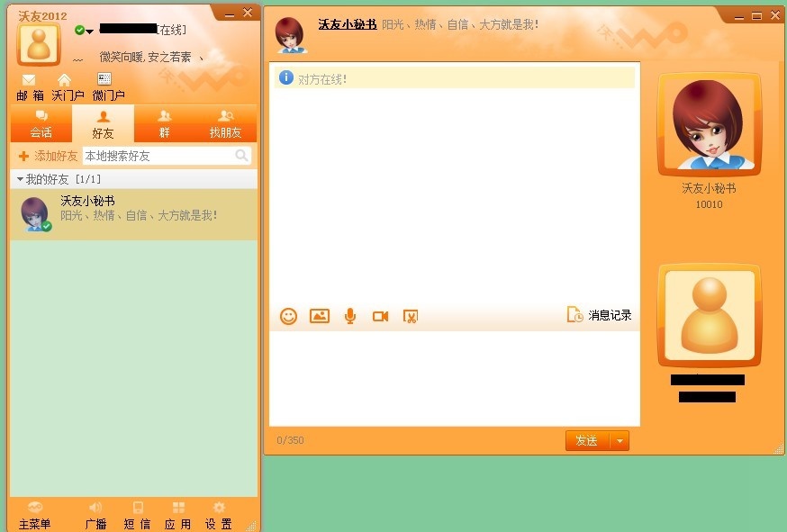Click the send picture icon
Viewport: 787px width, 532px height.
click(x=320, y=316)
